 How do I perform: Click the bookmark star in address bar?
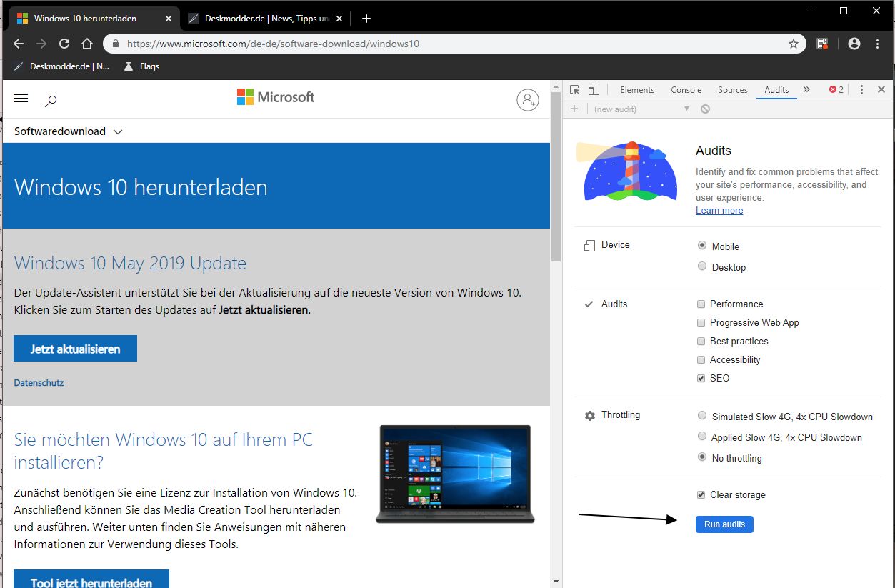click(793, 44)
